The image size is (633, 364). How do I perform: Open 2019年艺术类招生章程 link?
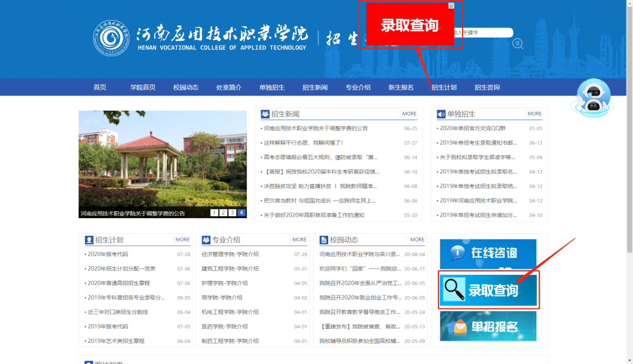coord(116,341)
